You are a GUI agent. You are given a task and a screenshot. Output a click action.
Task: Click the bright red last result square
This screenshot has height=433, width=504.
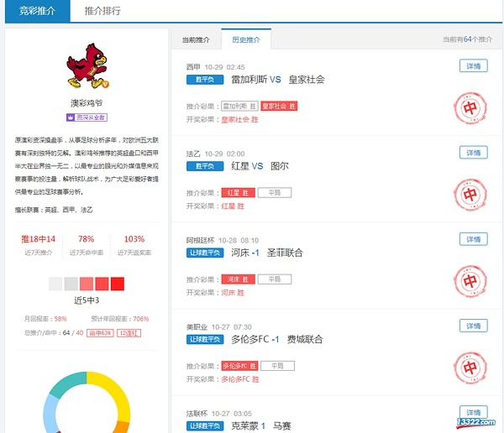coord(118,284)
